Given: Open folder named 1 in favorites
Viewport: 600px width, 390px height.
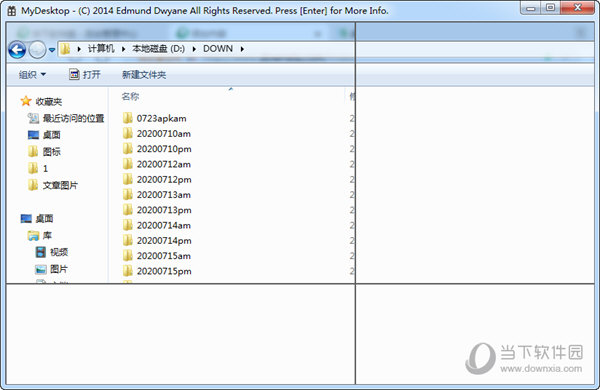Looking at the screenshot, I should click(45, 168).
